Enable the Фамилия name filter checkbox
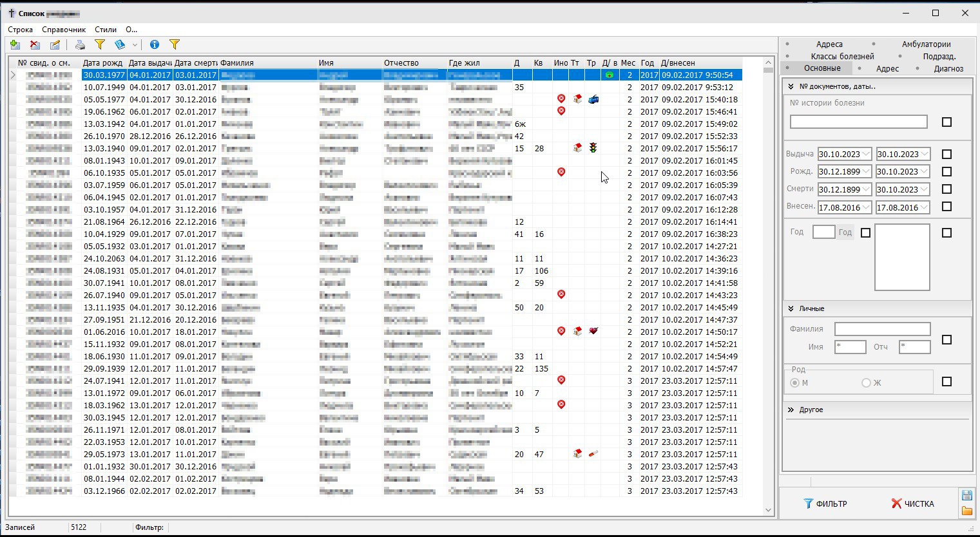980x537 pixels. [x=946, y=339]
